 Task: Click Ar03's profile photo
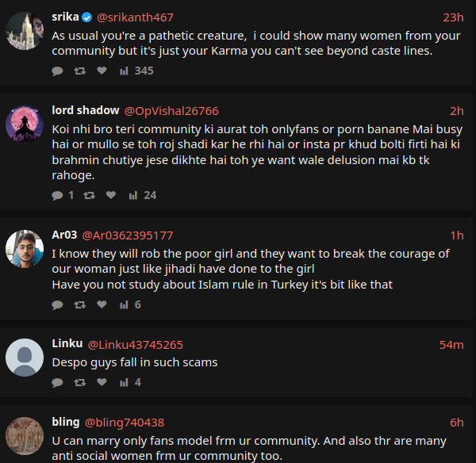click(25, 249)
